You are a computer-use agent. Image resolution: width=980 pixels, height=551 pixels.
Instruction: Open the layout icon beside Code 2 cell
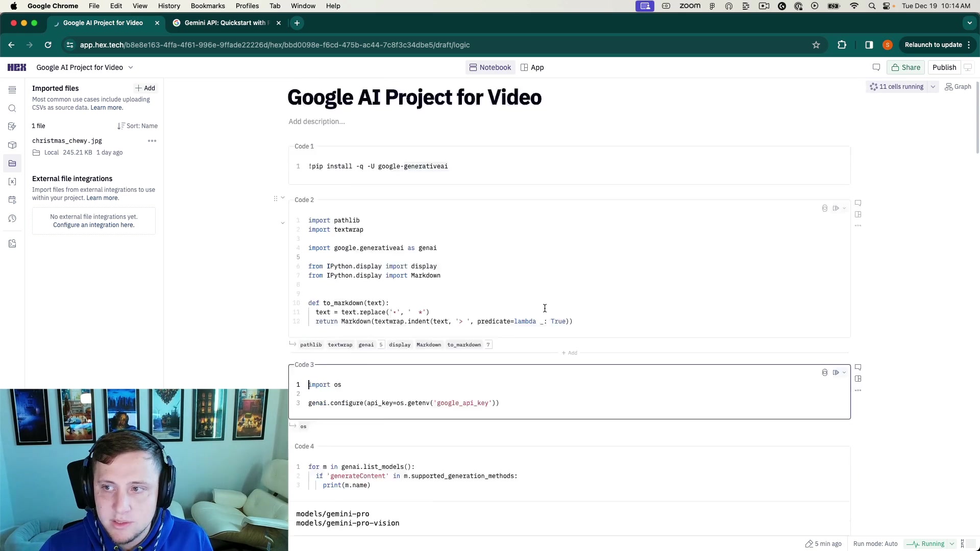pos(858,214)
